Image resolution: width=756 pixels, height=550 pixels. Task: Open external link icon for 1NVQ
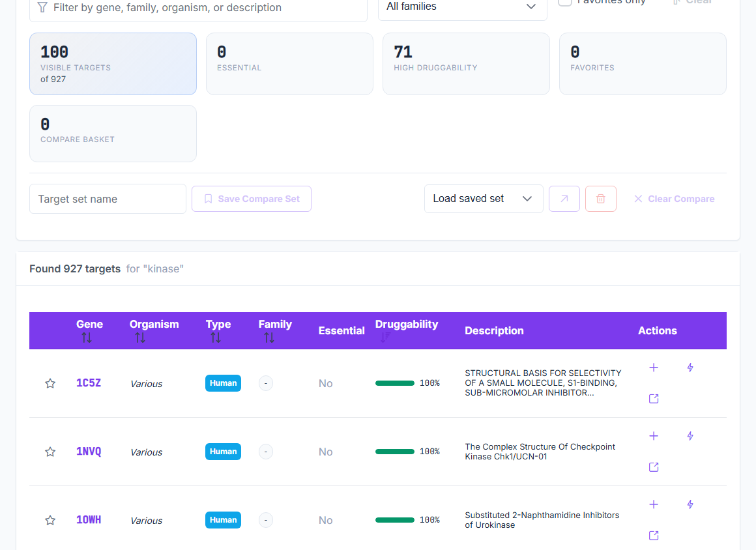654,467
